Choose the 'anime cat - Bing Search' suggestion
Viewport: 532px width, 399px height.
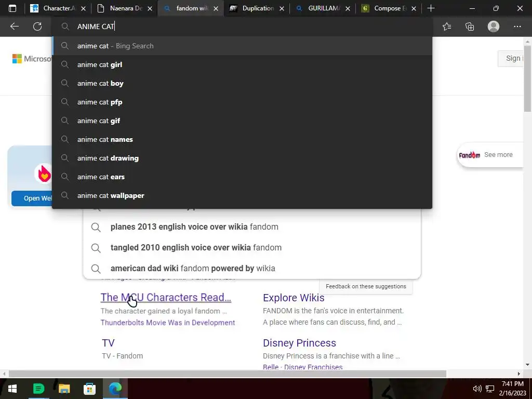242,46
